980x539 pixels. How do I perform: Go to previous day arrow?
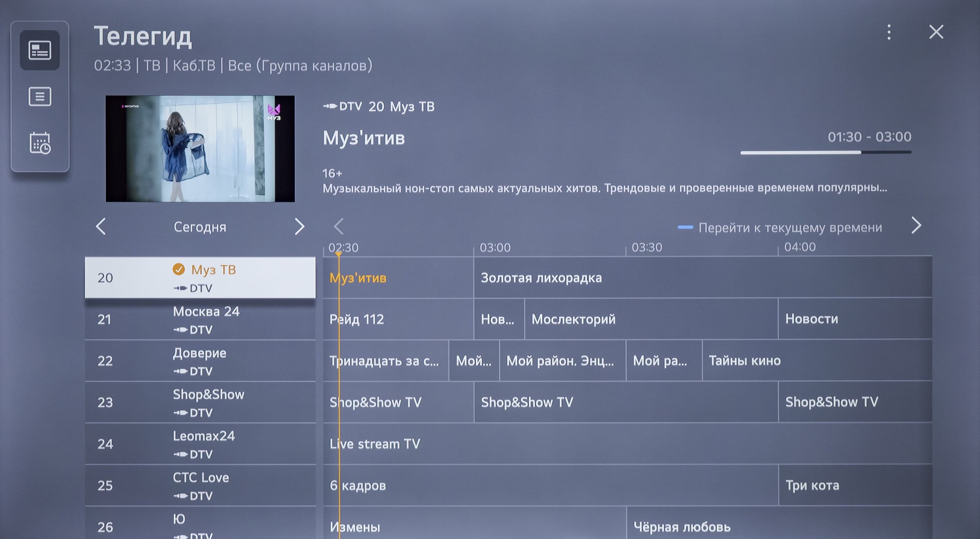coord(101,226)
